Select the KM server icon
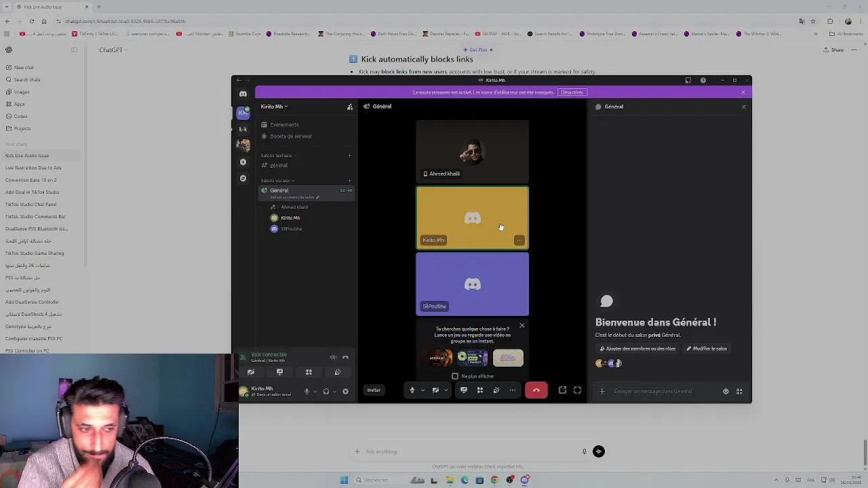The height and width of the screenshot is (488, 868). pyautogui.click(x=243, y=113)
